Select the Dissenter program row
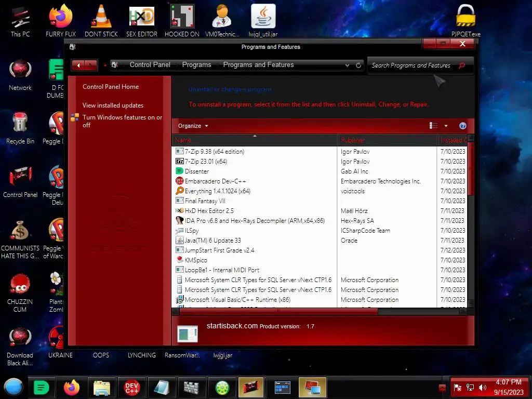The width and height of the screenshot is (532, 399). coord(320,171)
